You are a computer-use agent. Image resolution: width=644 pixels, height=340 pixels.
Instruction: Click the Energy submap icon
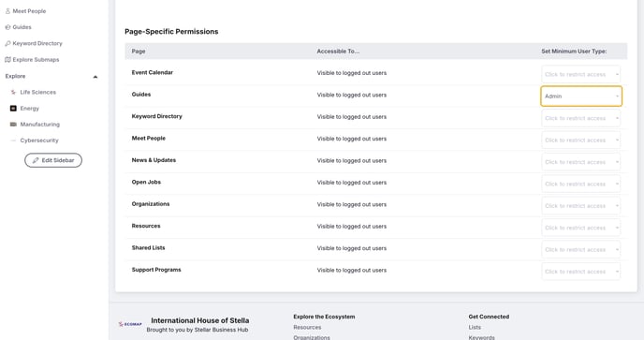(13, 108)
